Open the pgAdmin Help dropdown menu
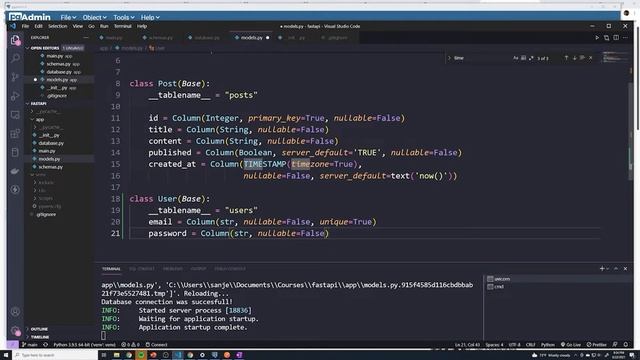The height and width of the screenshot is (360, 640). (150, 18)
